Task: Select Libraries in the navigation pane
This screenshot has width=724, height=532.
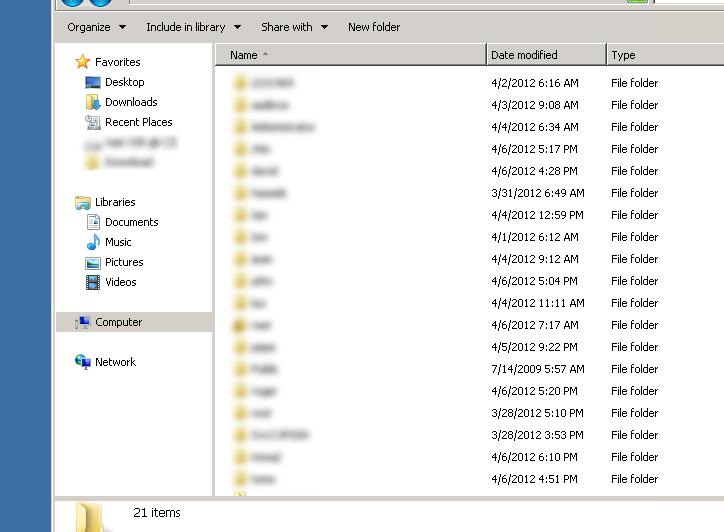Action: pos(115,202)
